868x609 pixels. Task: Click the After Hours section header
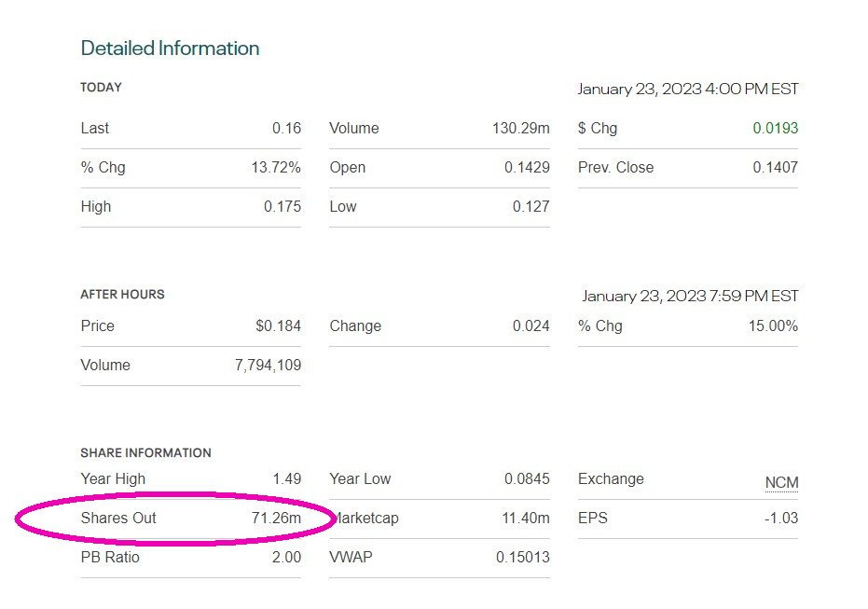coord(122,294)
